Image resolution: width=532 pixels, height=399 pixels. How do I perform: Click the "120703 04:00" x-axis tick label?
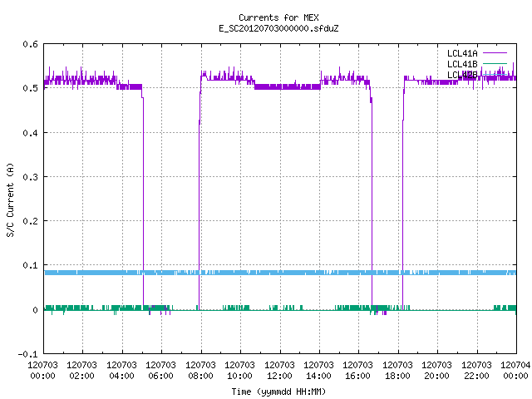121,371
